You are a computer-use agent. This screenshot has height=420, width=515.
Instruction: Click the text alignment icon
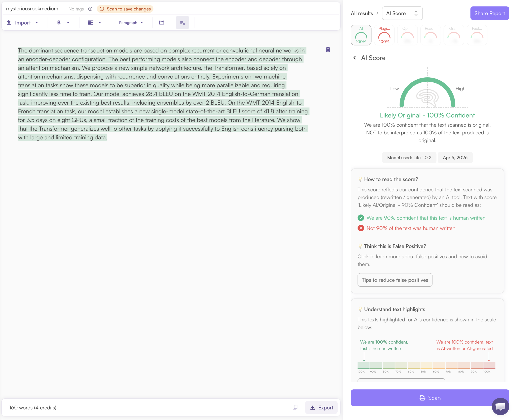(90, 23)
